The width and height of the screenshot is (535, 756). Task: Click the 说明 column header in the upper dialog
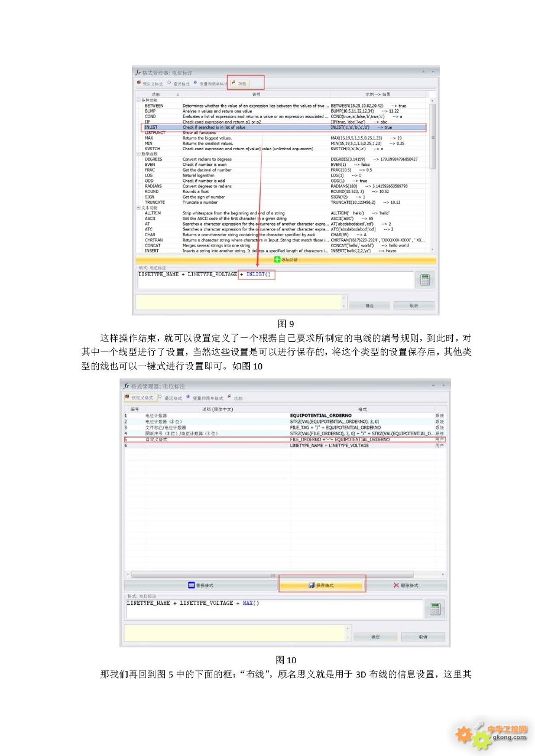255,94
